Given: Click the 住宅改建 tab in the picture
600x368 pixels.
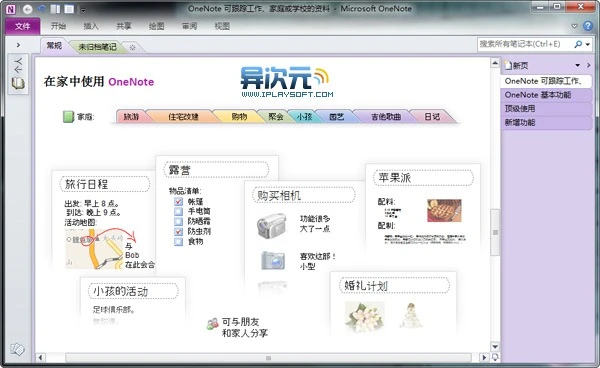Looking at the screenshot, I should pyautogui.click(x=183, y=116).
